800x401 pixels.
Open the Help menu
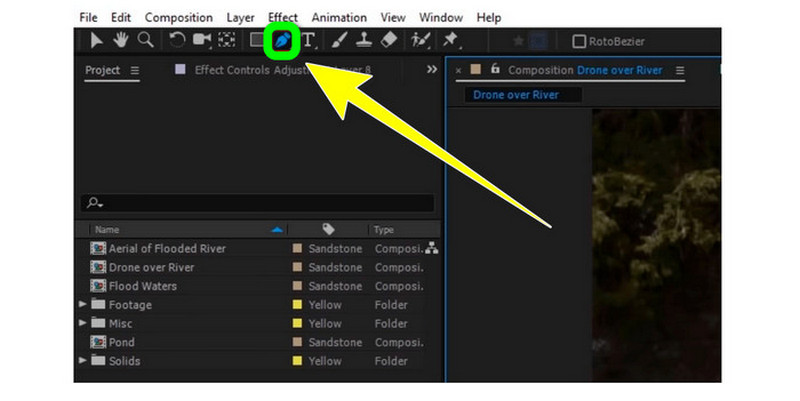pos(489,18)
